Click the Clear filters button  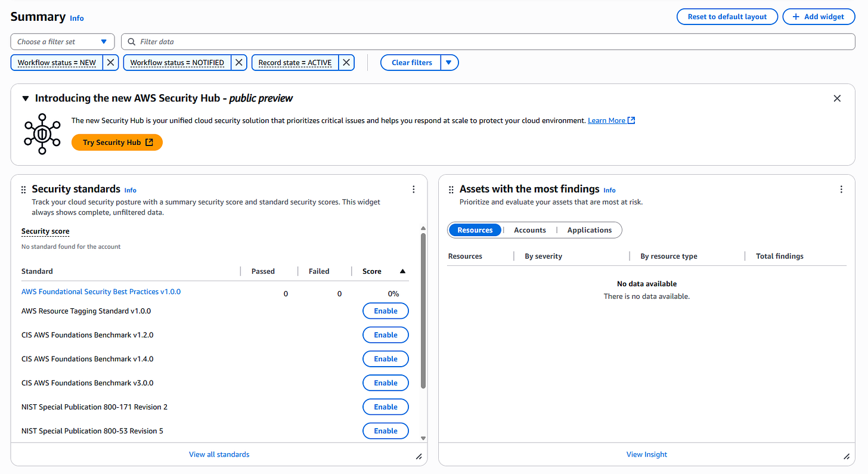[x=412, y=63]
